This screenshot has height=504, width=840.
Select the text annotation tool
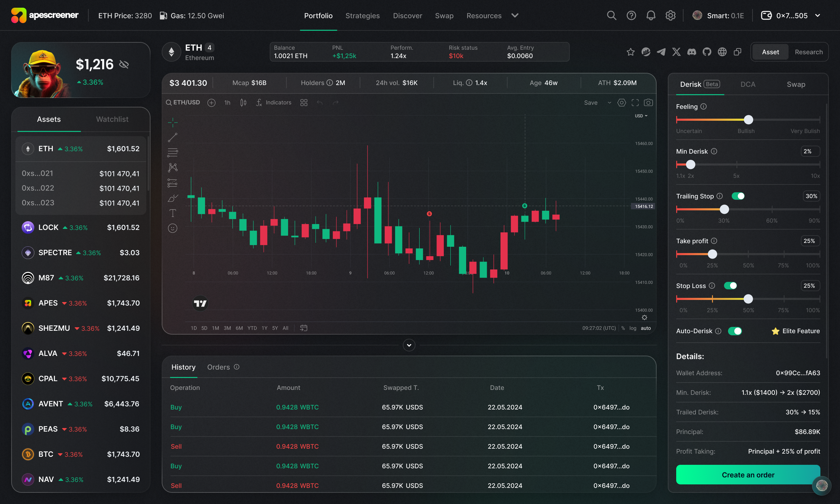[173, 213]
